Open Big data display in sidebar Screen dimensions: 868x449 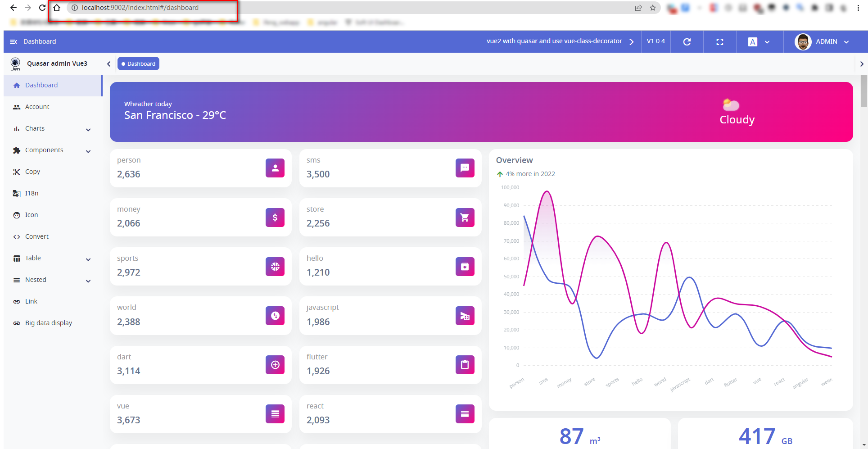[53, 323]
